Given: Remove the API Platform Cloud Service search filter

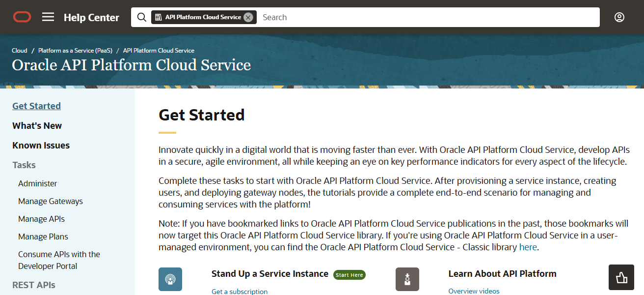Looking at the screenshot, I should point(248,16).
